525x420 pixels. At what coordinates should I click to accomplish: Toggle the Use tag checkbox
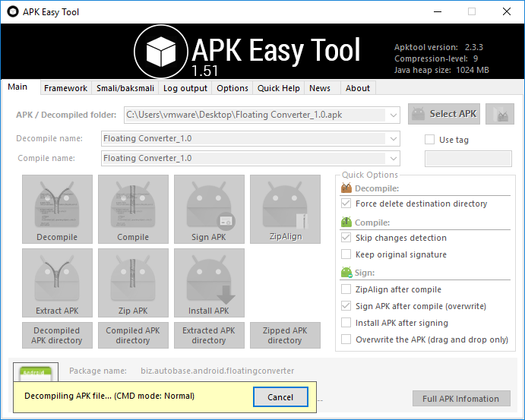tap(429, 140)
